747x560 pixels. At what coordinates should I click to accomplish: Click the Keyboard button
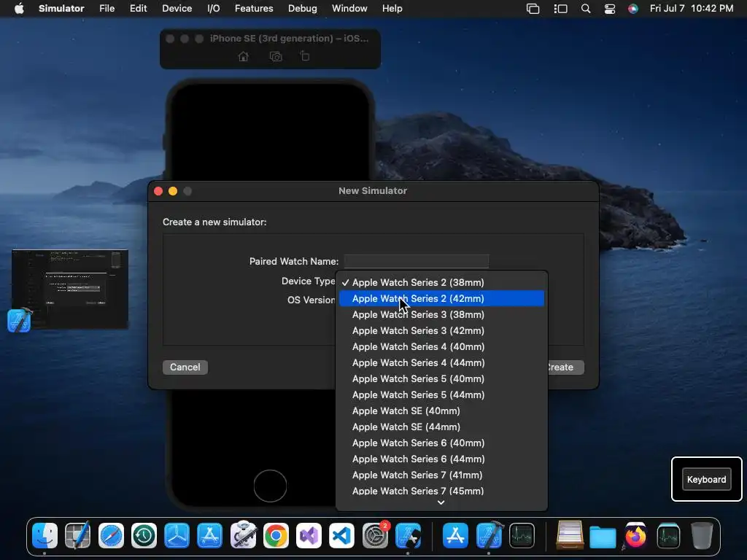tap(706, 480)
